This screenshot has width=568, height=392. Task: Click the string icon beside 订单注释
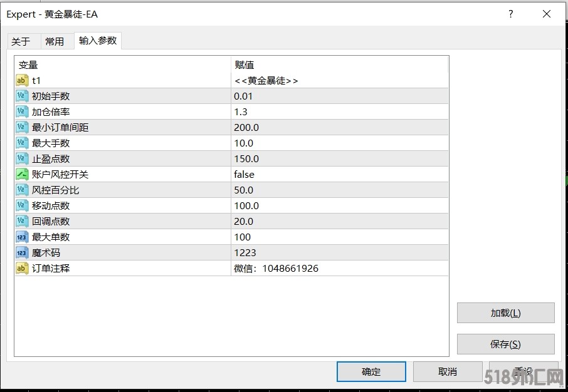22,268
